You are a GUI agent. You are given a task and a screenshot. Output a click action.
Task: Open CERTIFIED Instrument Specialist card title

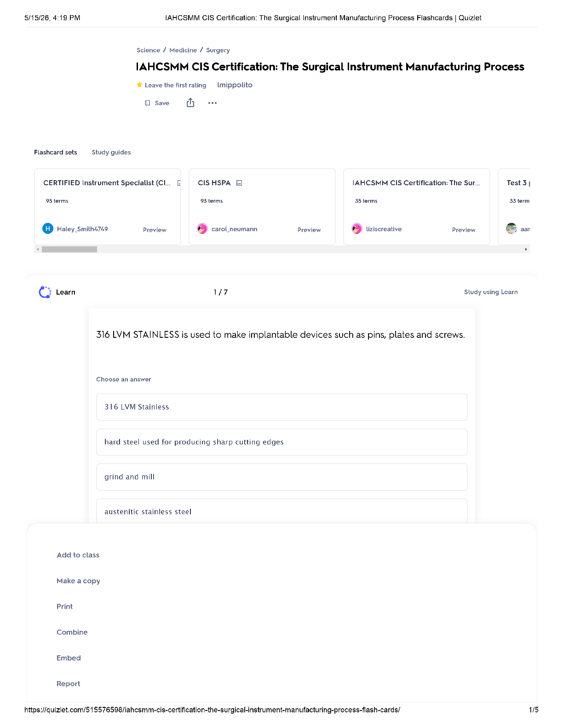[x=107, y=183]
